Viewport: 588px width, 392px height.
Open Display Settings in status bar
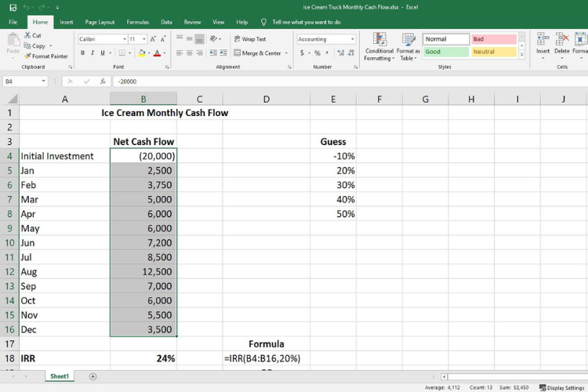click(x=561, y=387)
